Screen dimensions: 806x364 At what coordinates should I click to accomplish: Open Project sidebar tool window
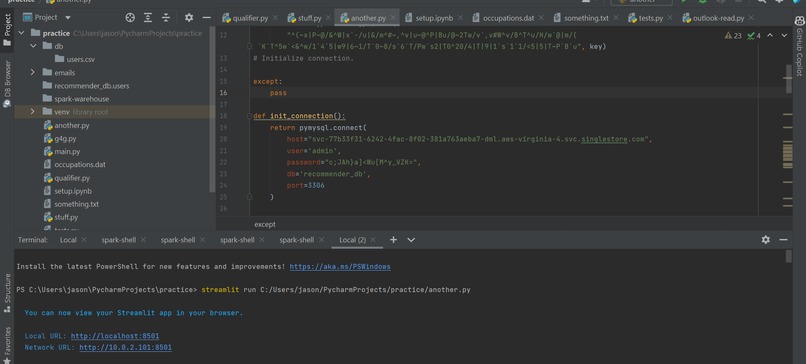coord(7,29)
